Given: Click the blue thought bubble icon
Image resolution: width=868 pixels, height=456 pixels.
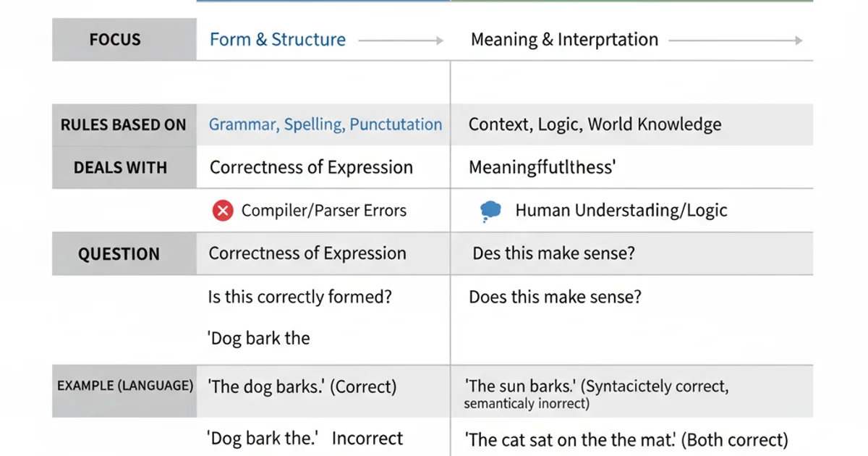Looking at the screenshot, I should coord(490,211).
